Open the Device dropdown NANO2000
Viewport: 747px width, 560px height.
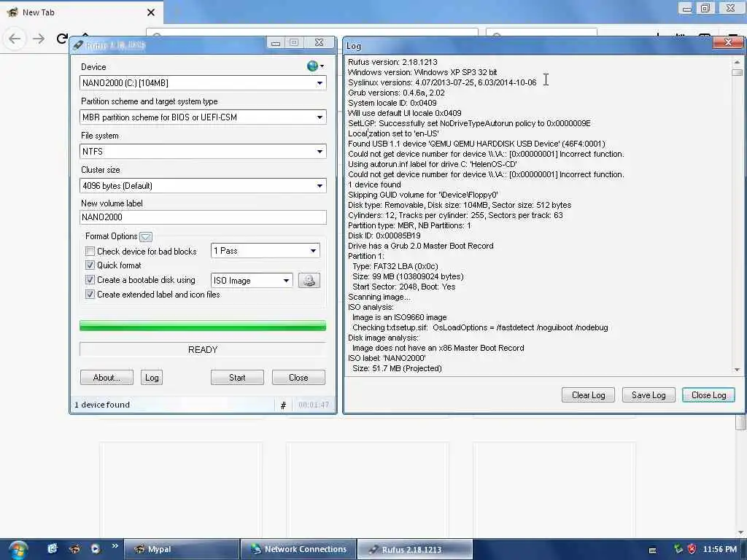click(203, 83)
